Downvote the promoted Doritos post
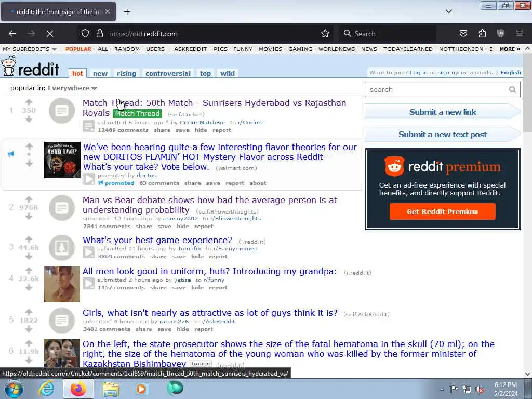This screenshot has height=399, width=532. pyautogui.click(x=29, y=163)
